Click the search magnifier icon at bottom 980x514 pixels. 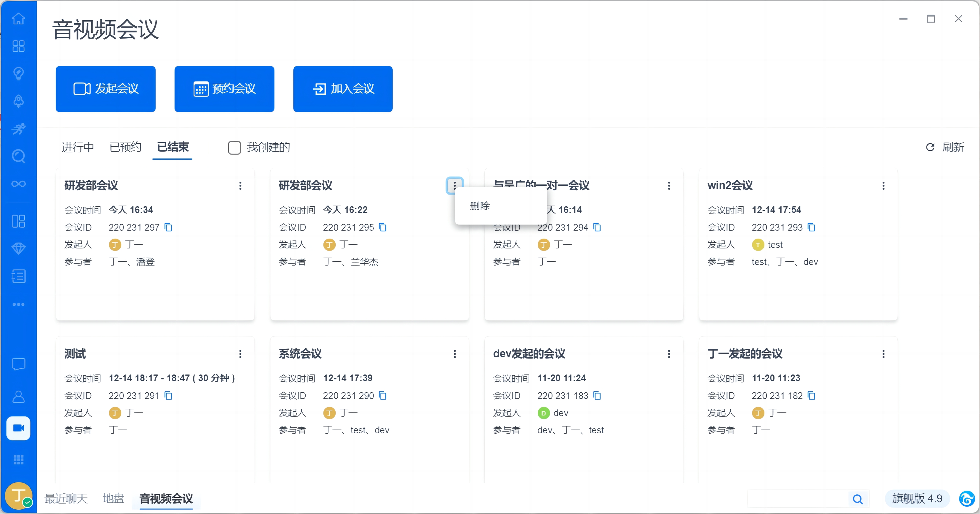[x=858, y=499]
